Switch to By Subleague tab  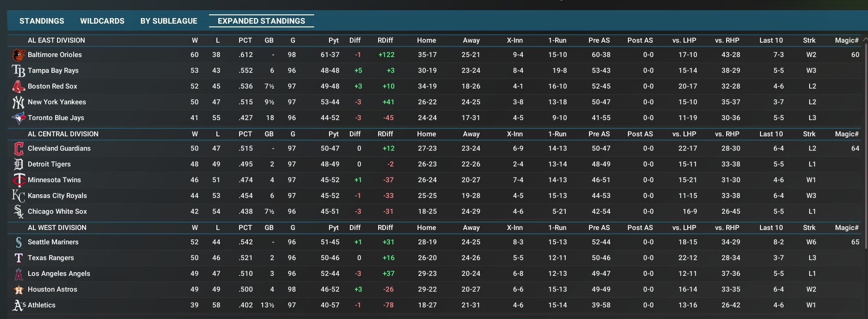coord(169,21)
